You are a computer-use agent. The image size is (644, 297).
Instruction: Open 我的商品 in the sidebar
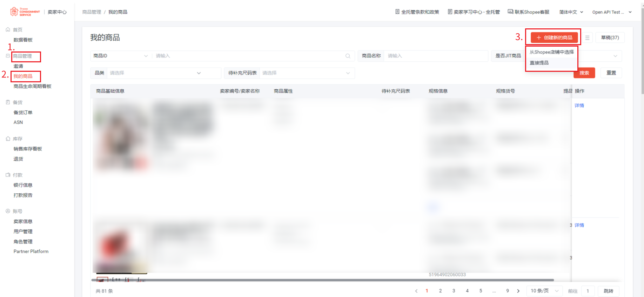click(x=23, y=76)
